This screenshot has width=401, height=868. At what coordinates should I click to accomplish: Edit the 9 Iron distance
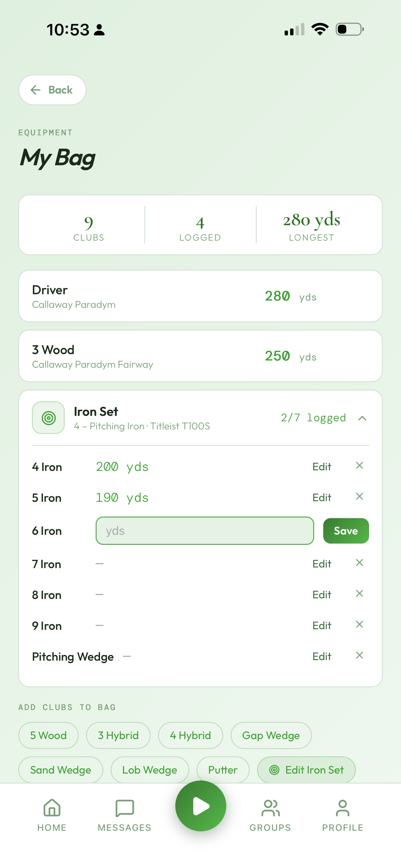(322, 626)
